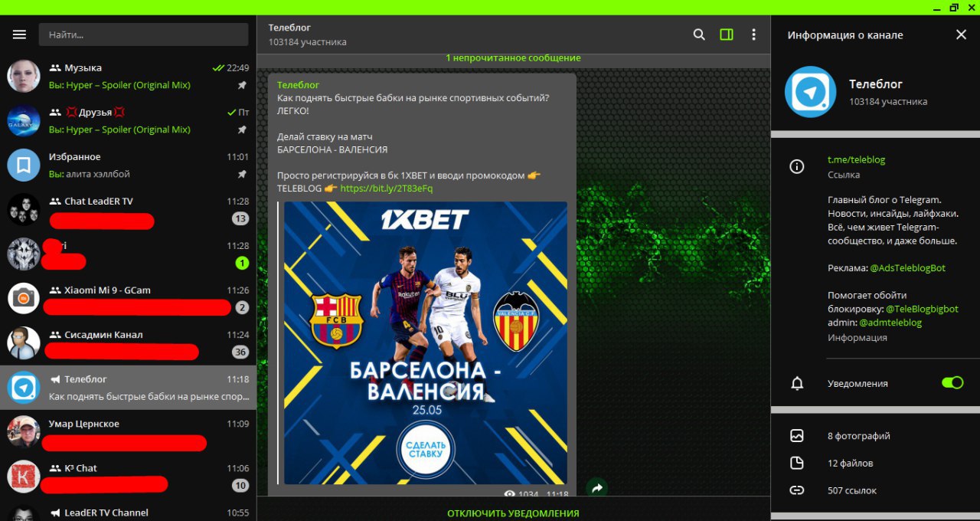
Task: Open the bit.ly/2T83eFq link in post
Action: [386, 188]
